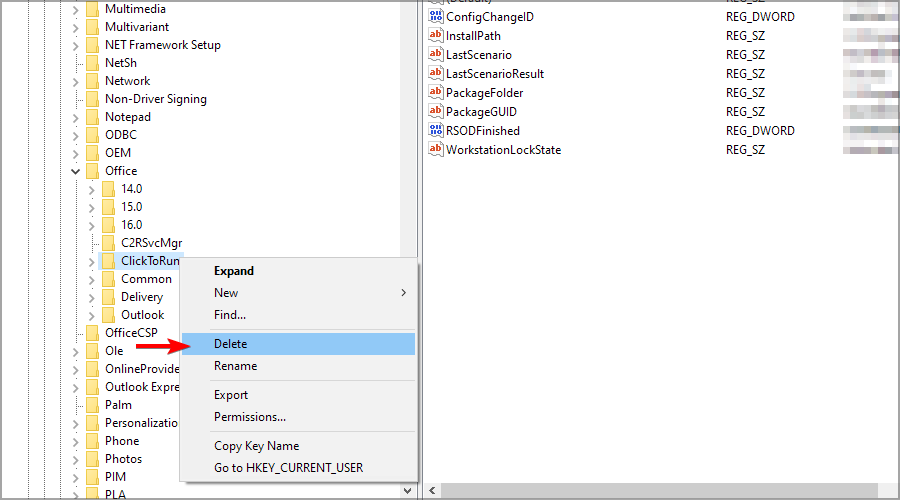Expand the Multivariant key
Screen dimensions: 900x500
coord(75,28)
